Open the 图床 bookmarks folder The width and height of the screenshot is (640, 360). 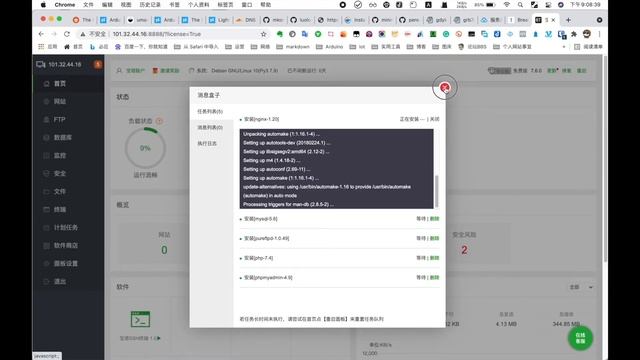[442, 47]
